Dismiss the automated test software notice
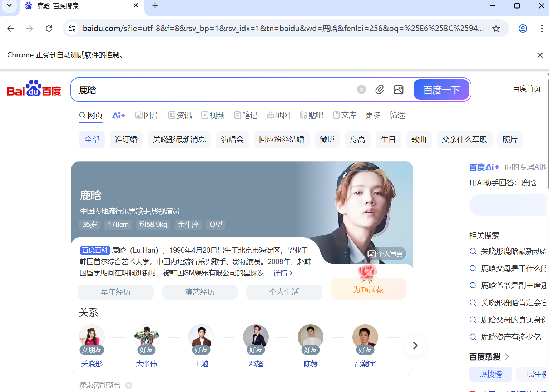The image size is (549, 392). (x=540, y=55)
